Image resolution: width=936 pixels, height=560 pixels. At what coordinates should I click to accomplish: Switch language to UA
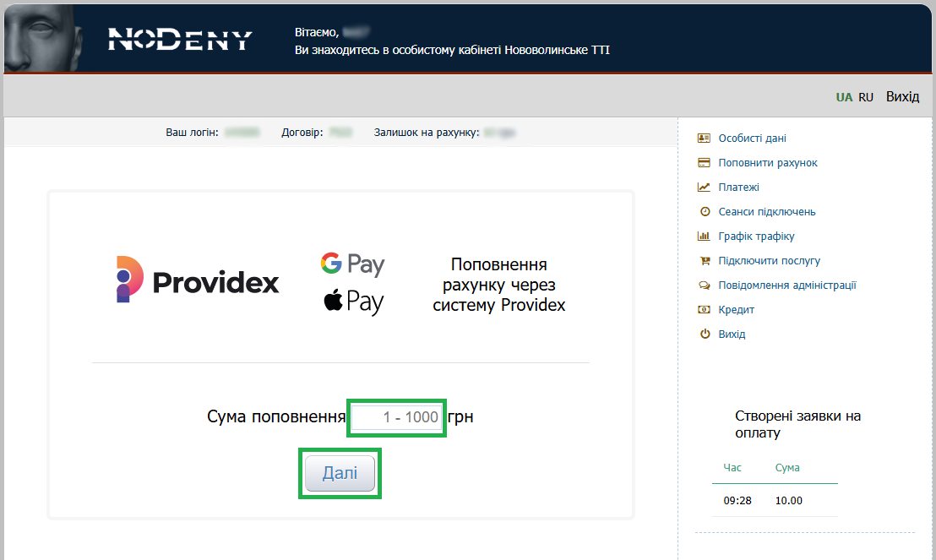point(844,97)
